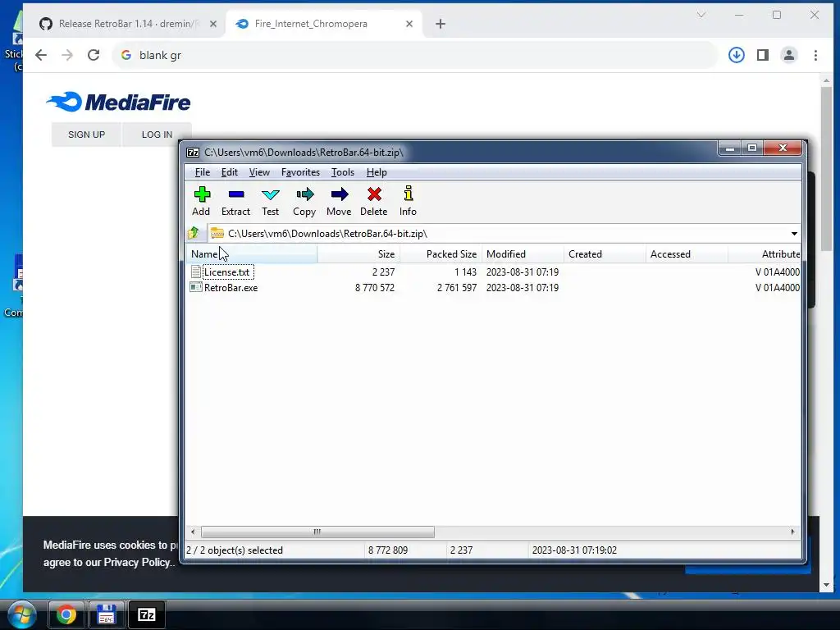Click the Add toolbar icon in 7-Zip
This screenshot has width=840, height=630.
(202, 194)
